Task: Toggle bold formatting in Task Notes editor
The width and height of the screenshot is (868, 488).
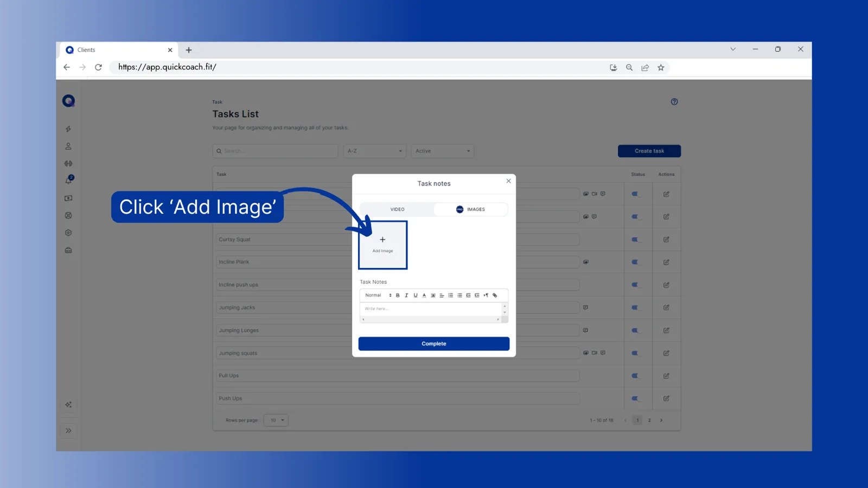Action: [x=398, y=296]
